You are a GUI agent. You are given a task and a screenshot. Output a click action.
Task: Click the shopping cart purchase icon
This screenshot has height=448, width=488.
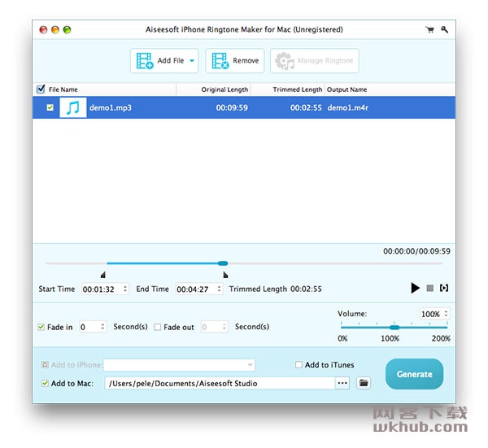(x=429, y=29)
